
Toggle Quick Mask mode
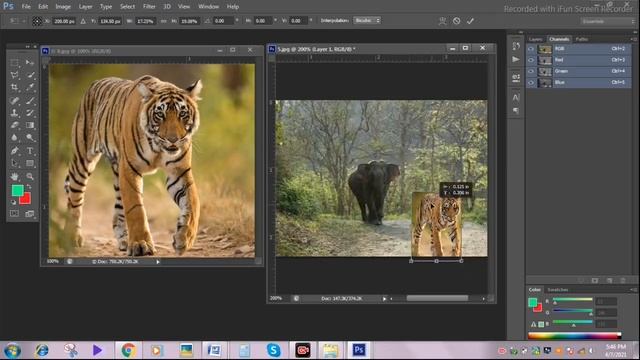(x=14, y=213)
